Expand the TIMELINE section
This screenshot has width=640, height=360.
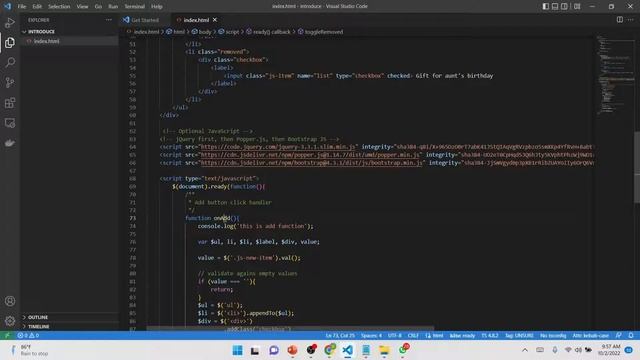pos(38,327)
